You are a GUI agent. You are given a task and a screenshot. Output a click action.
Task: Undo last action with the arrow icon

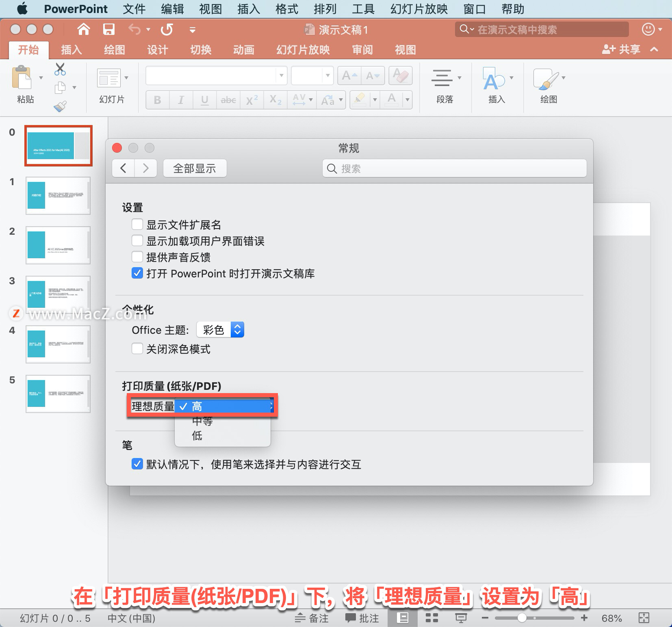click(134, 29)
